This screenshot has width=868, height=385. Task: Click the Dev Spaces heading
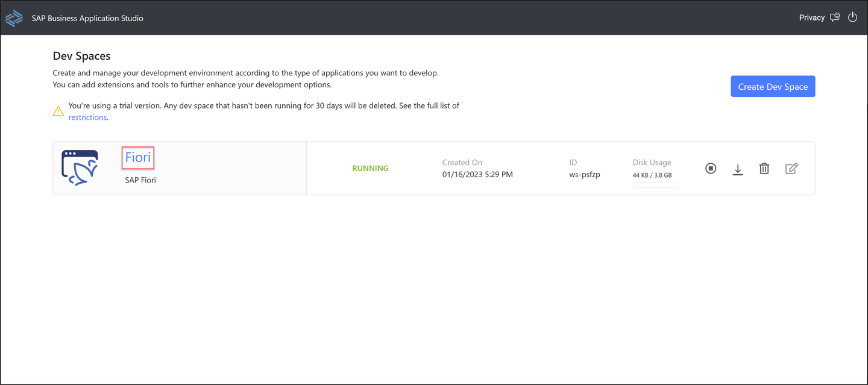tap(81, 56)
